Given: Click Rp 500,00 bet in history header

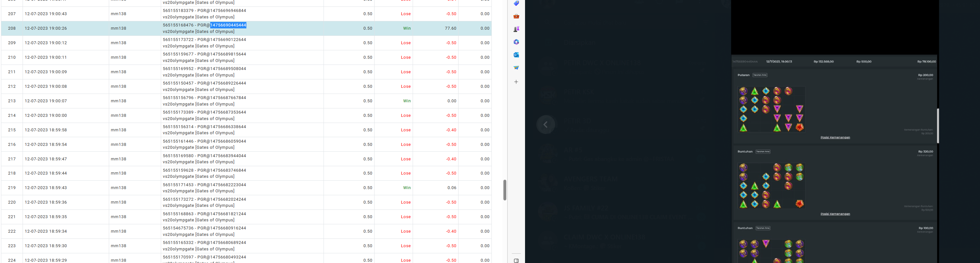Looking at the screenshot, I should tap(863, 62).
